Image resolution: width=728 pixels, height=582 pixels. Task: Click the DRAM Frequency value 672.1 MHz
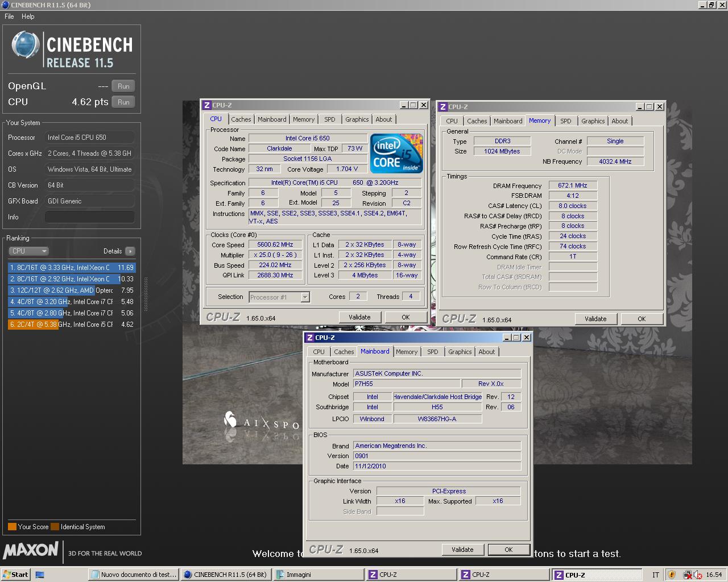click(x=573, y=185)
